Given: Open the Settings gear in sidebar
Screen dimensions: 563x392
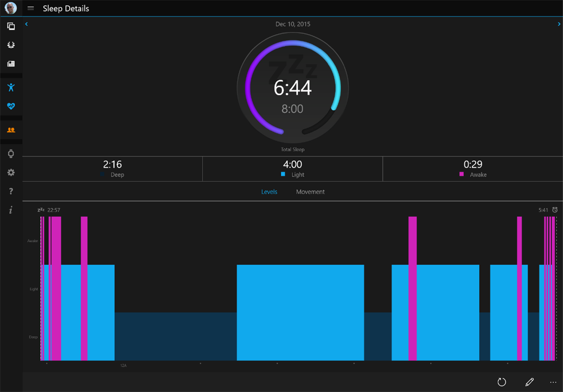Looking at the screenshot, I should point(11,172).
